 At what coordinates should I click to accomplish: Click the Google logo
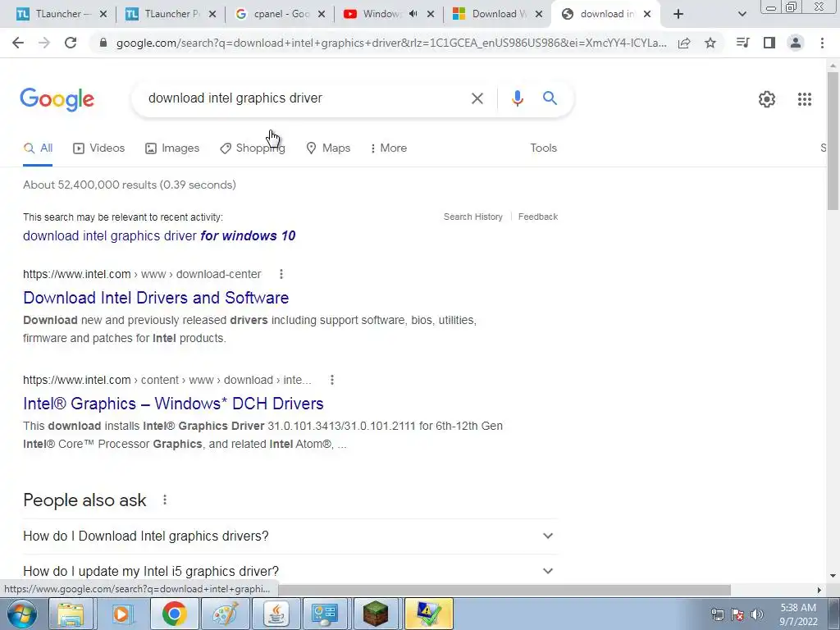click(57, 99)
